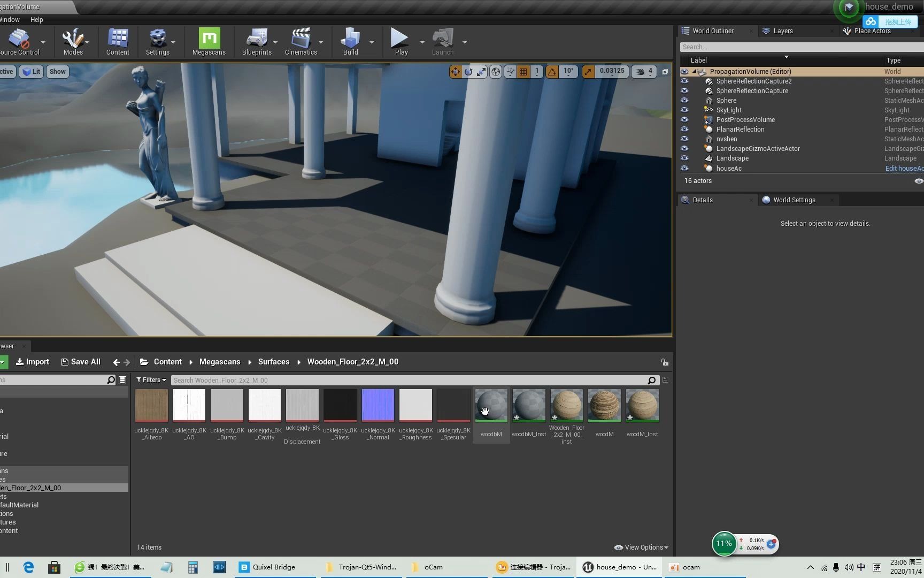Image resolution: width=924 pixels, height=578 pixels.
Task: Open the Window menu
Action: [x=10, y=19]
